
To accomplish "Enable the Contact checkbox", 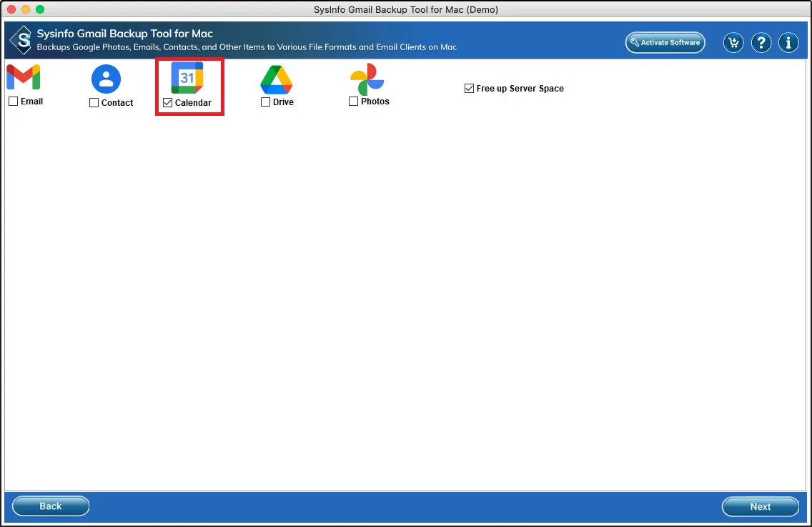I will coord(94,102).
